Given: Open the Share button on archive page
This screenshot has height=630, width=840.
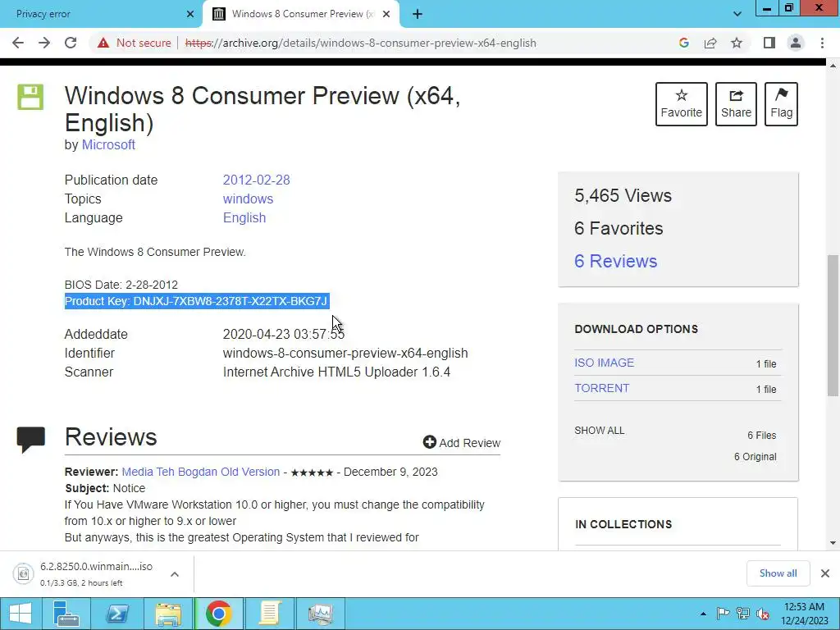Looking at the screenshot, I should click(736, 104).
